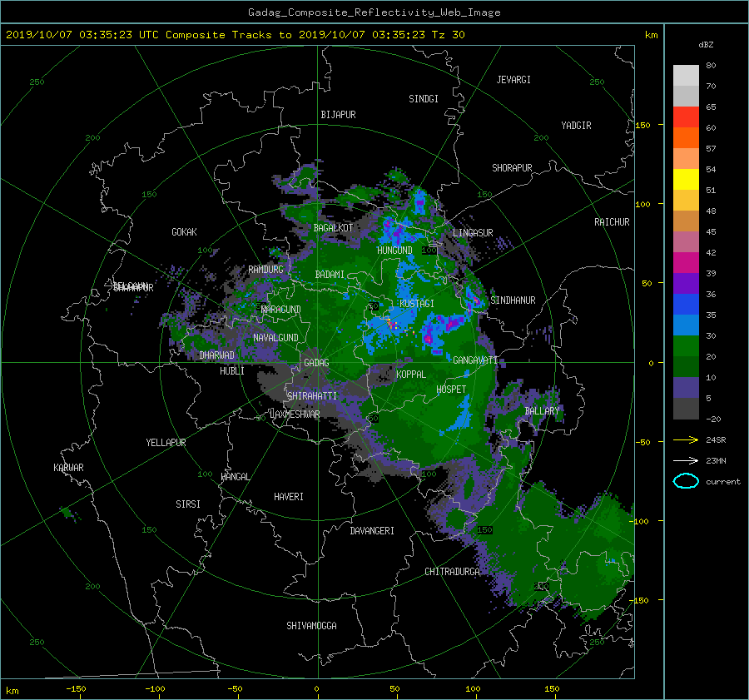Click the BALLARY city label
The width and height of the screenshot is (749, 700).
(x=542, y=411)
